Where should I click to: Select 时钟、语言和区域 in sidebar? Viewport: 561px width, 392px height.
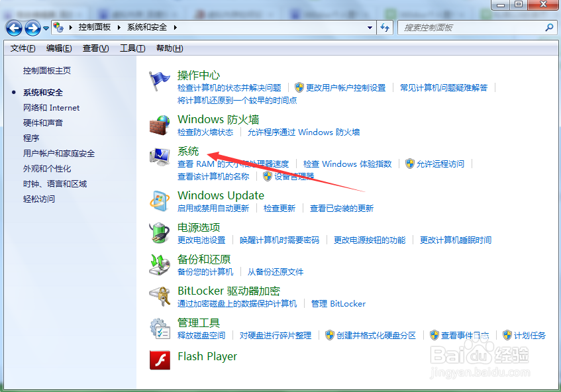(x=55, y=184)
